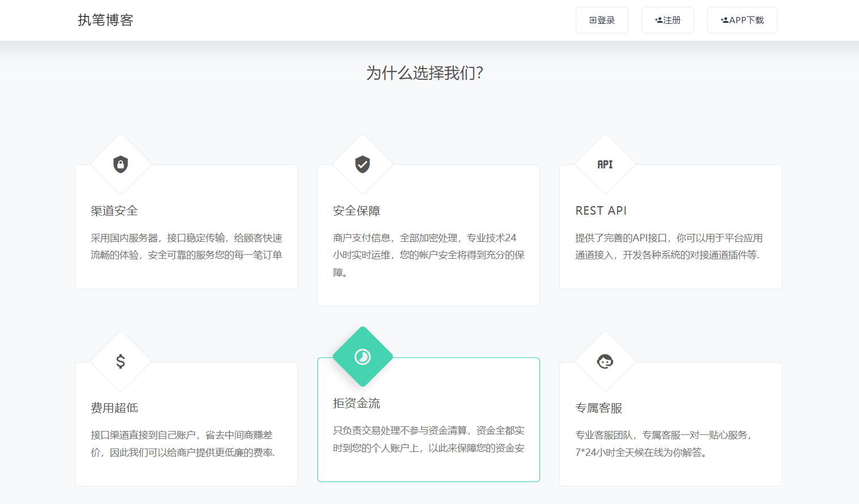Click the lock shield icon for 渠道安全
Viewport: 859px width, 504px height.
pos(121,164)
